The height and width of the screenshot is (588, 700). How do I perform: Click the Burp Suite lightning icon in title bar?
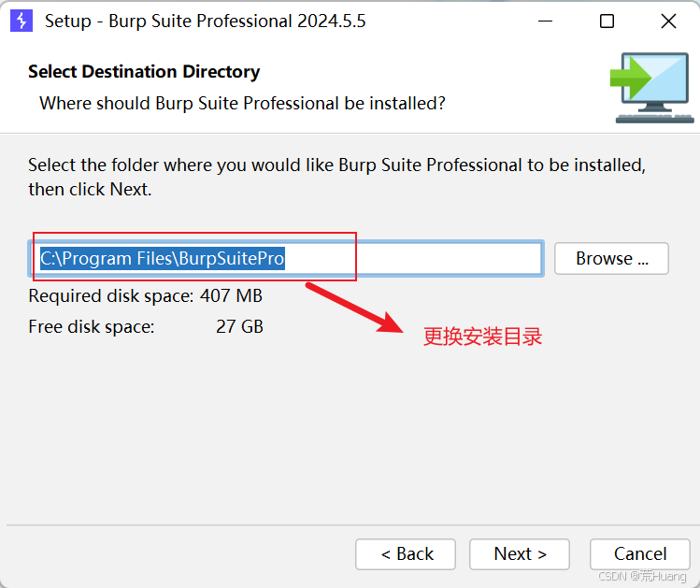[x=21, y=21]
